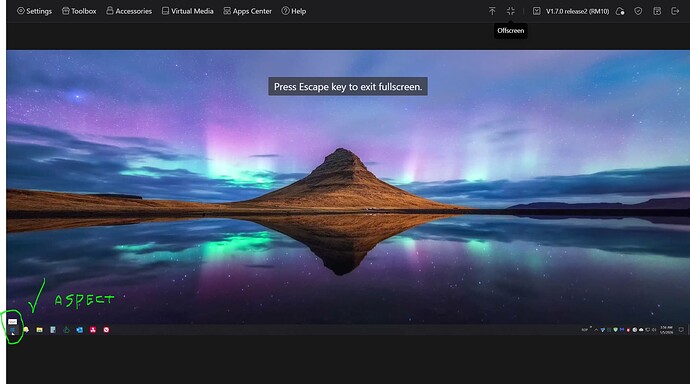This screenshot has width=690, height=384.
Task: Click the window layout icon
Action: point(657,11)
